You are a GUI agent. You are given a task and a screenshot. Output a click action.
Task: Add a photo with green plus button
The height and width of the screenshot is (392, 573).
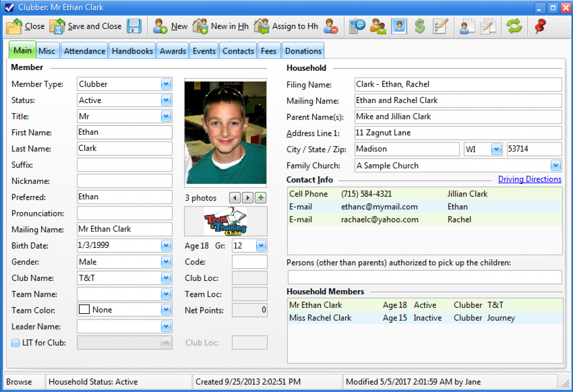click(x=261, y=198)
